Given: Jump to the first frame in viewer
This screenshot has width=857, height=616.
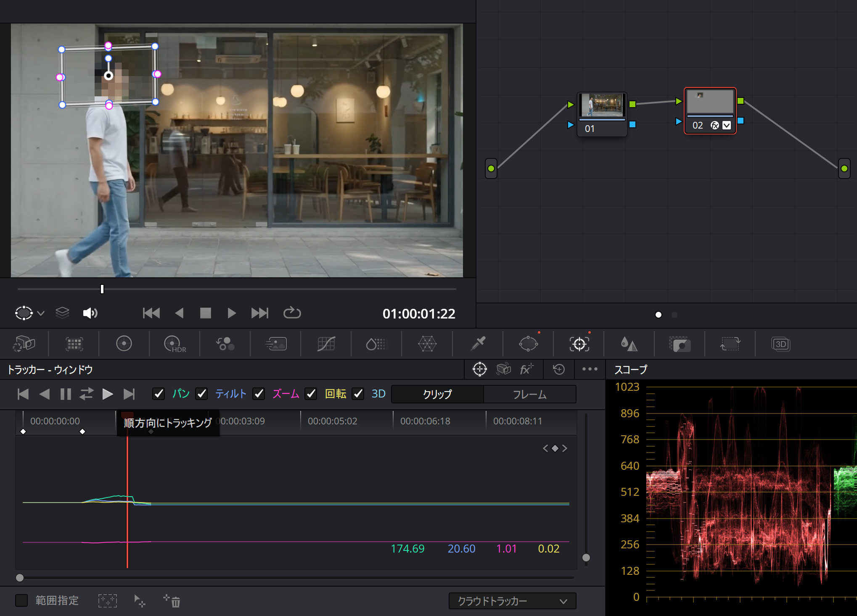Looking at the screenshot, I should point(151,313).
